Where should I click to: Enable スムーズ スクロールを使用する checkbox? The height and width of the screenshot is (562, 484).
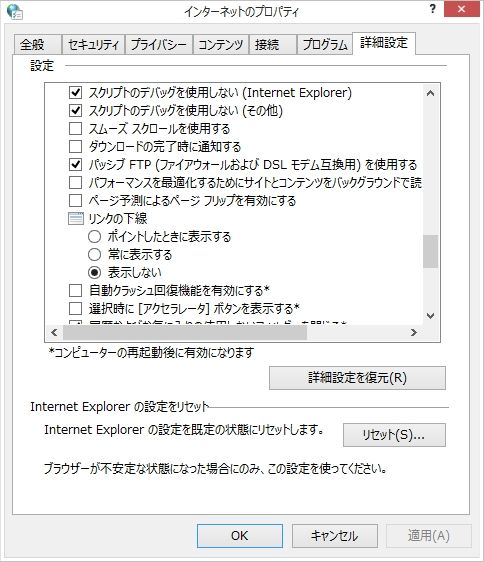(75, 128)
